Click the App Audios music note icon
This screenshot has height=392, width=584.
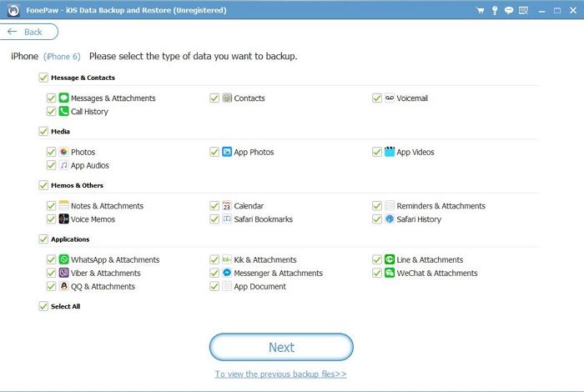pyautogui.click(x=63, y=165)
